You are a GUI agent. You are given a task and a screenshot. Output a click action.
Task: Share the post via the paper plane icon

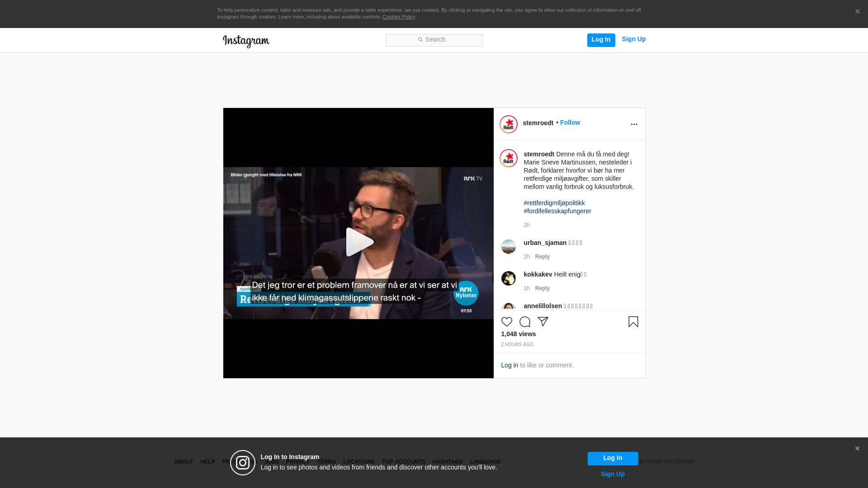coord(542,322)
